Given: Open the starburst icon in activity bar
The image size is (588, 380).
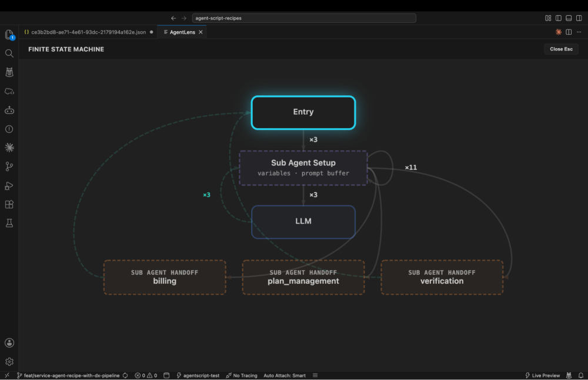Looking at the screenshot, I should (9, 147).
